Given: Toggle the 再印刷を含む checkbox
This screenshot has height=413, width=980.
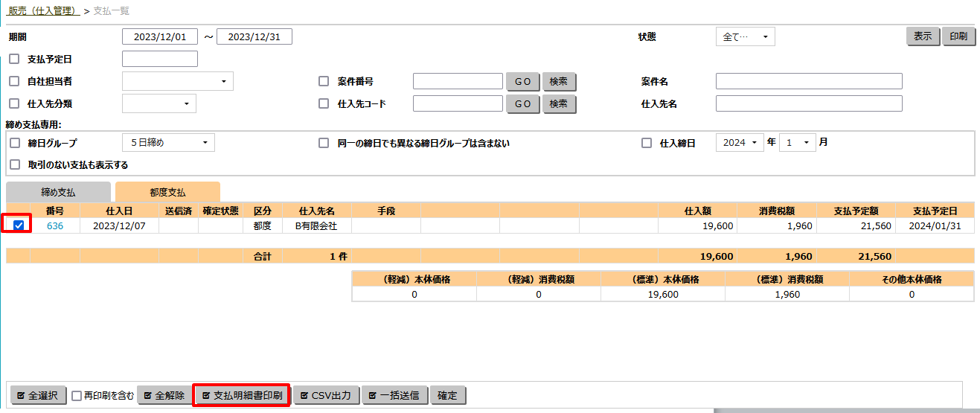Looking at the screenshot, I should pos(77,396).
